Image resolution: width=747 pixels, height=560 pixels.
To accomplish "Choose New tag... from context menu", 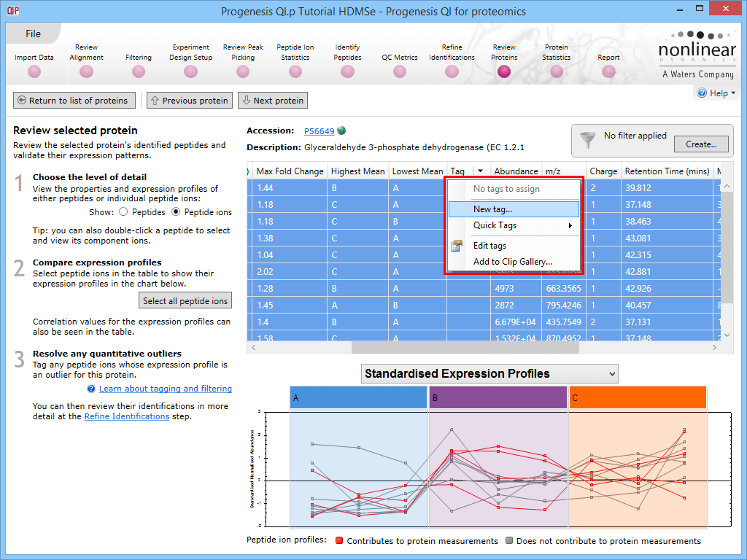I will pyautogui.click(x=514, y=209).
